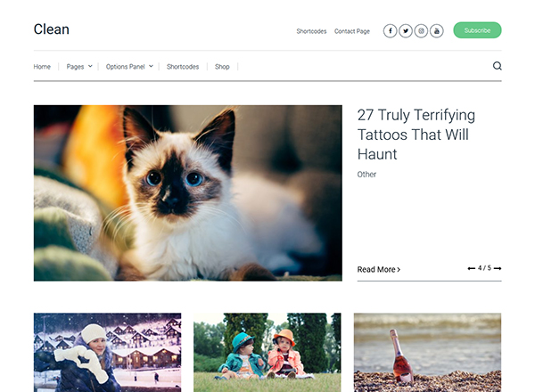Image resolution: width=535 pixels, height=392 pixels.
Task: Advance to next slide with right arrow
Action: click(498, 268)
